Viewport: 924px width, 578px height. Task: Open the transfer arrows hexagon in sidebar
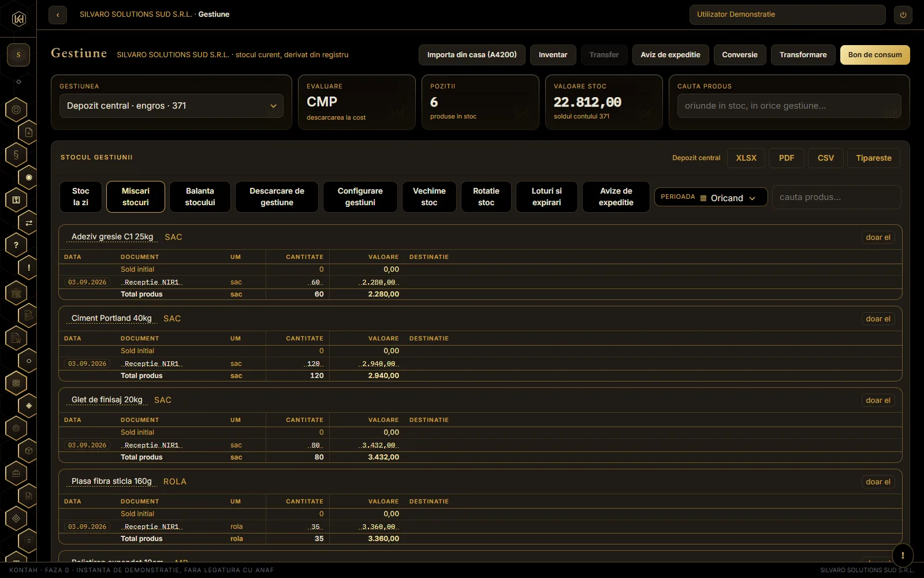point(28,223)
